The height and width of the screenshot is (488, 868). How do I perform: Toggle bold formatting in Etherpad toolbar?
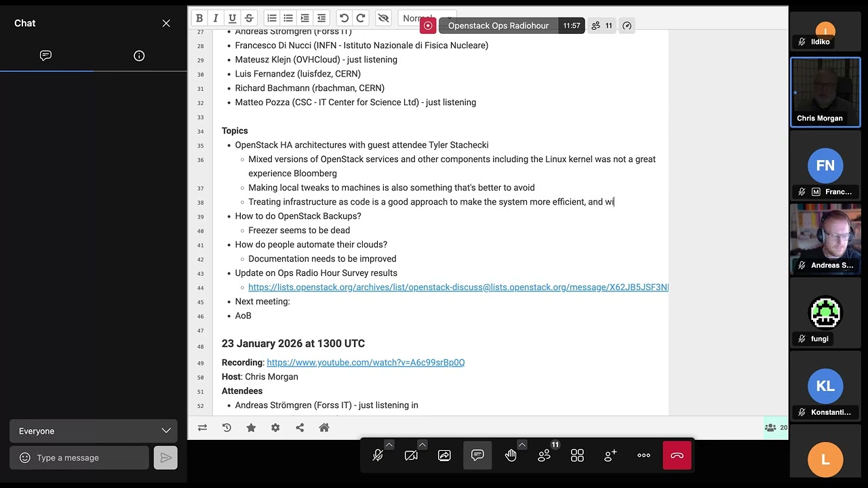point(199,18)
